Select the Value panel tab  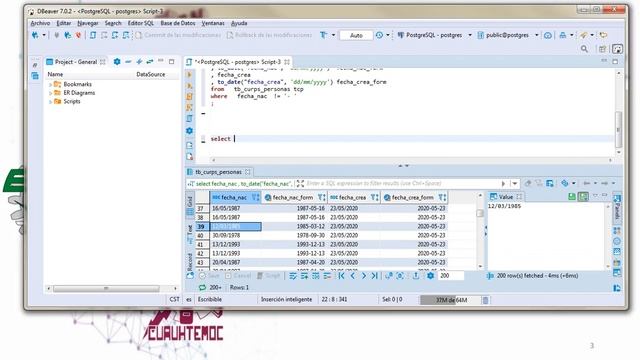tap(506, 197)
